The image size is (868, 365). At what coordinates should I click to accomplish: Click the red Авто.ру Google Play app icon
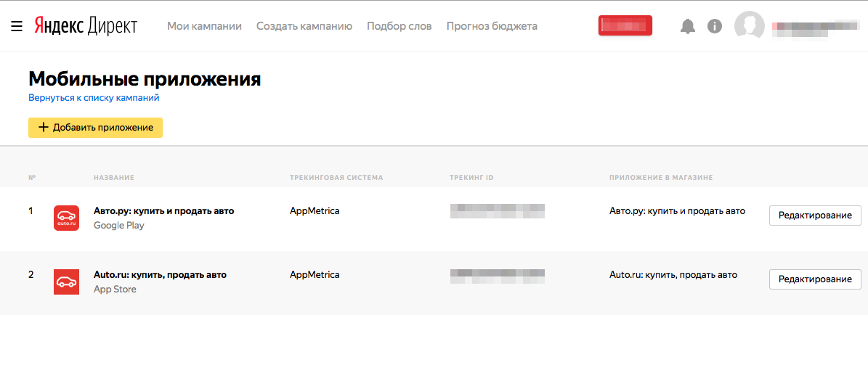click(66, 218)
